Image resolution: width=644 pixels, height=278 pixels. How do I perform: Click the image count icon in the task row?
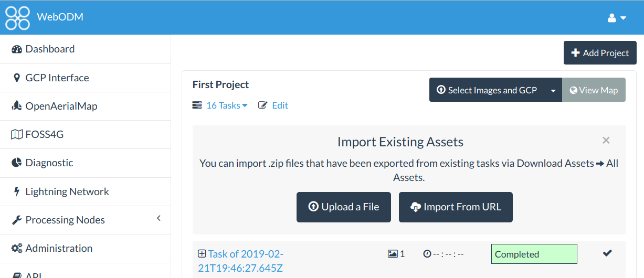[x=393, y=254]
